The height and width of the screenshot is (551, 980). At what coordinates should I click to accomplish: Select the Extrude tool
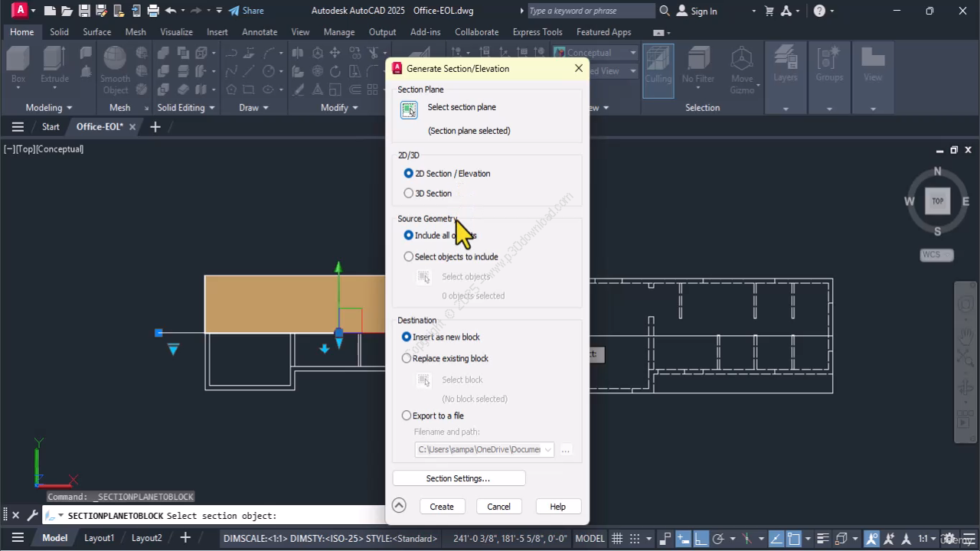click(x=54, y=64)
